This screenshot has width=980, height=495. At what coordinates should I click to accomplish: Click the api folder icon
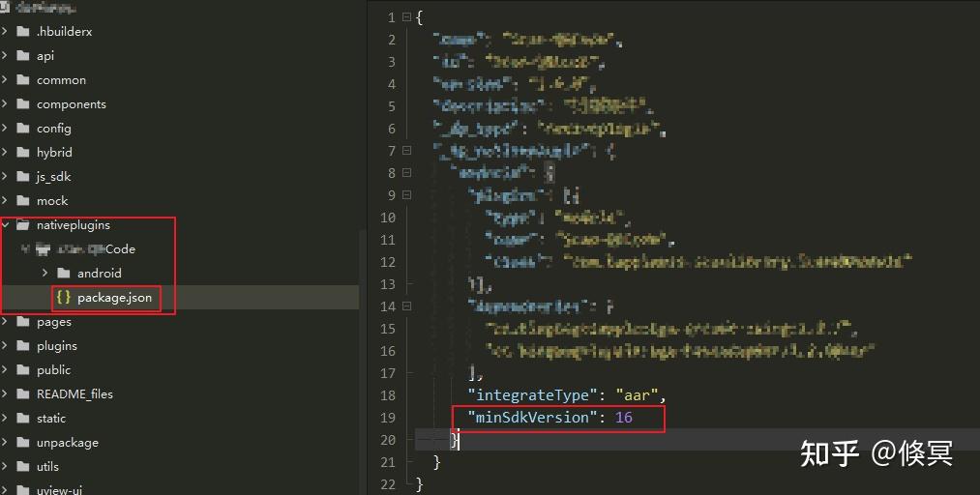click(23, 55)
